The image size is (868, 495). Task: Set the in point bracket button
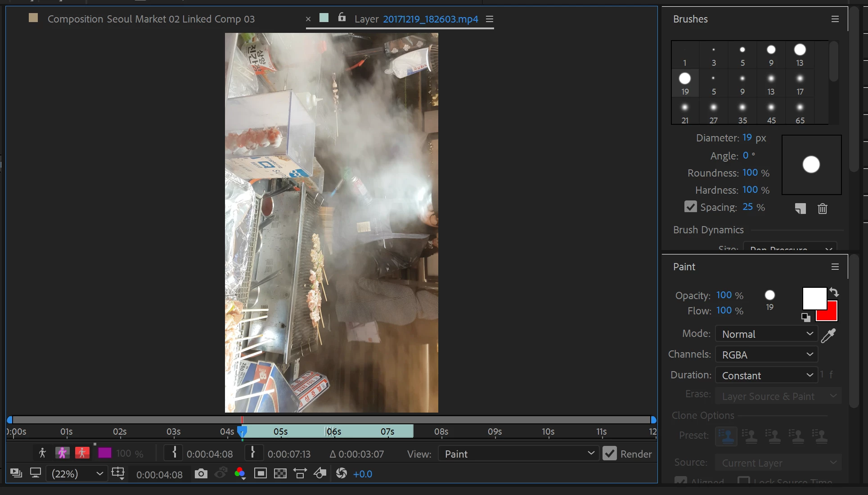click(174, 453)
